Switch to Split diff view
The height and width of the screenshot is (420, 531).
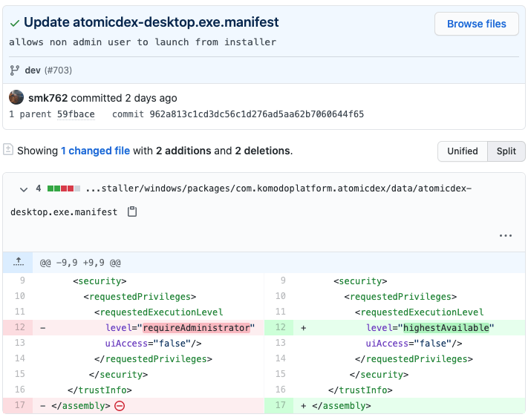point(506,151)
